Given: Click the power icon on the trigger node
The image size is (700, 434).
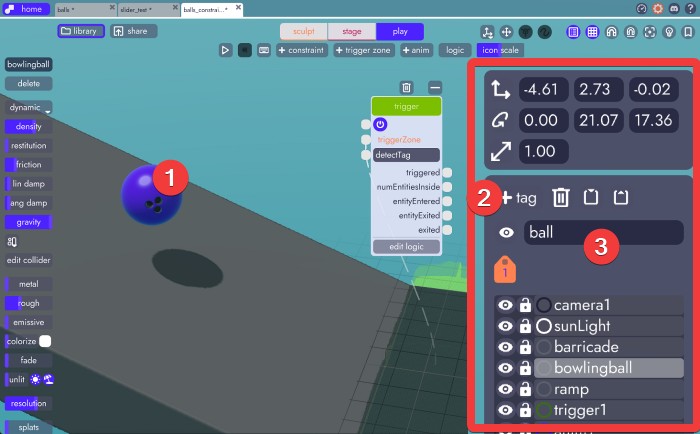Looking at the screenshot, I should point(380,124).
